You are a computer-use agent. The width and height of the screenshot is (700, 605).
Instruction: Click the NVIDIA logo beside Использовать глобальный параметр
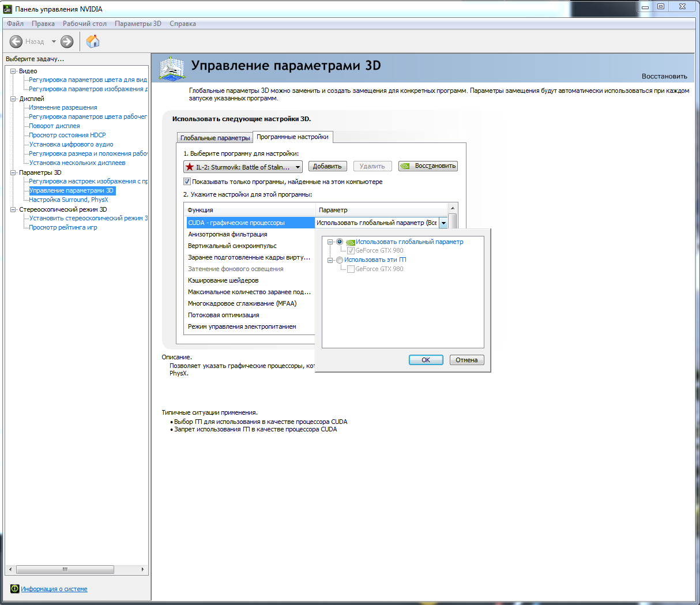pos(350,242)
